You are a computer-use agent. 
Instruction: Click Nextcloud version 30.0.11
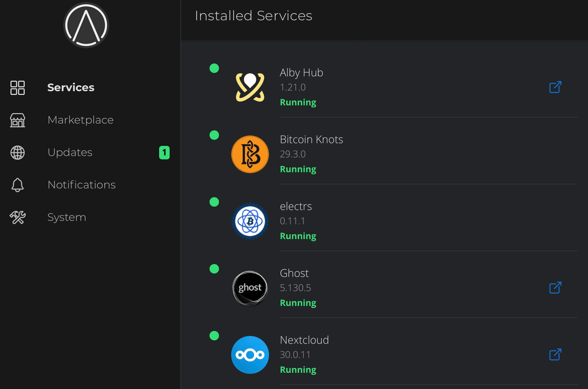pos(295,355)
